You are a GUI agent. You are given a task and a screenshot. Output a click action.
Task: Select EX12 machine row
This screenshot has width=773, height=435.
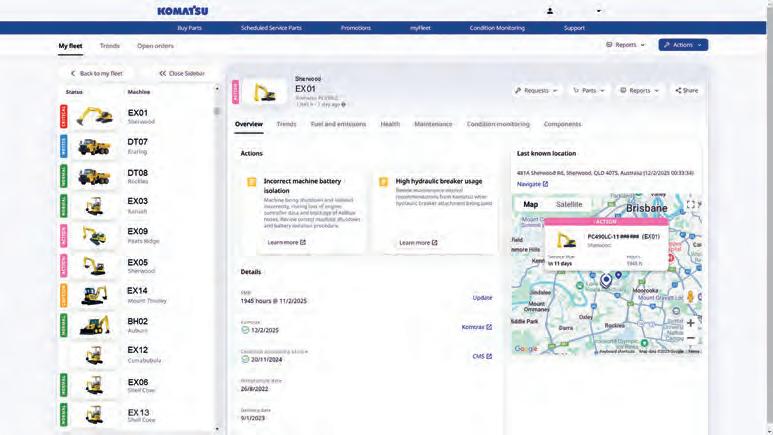tap(136, 355)
